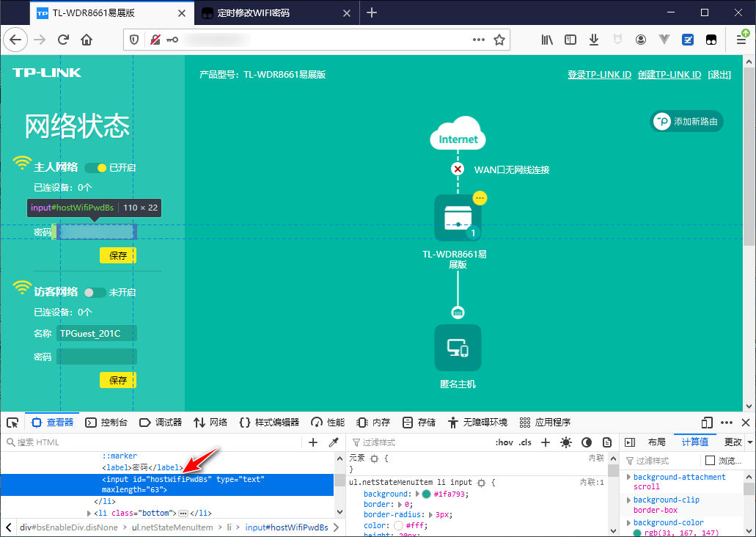Open the Library bookshelf icon
Viewport: 756px width, 537px height.
pos(547,40)
